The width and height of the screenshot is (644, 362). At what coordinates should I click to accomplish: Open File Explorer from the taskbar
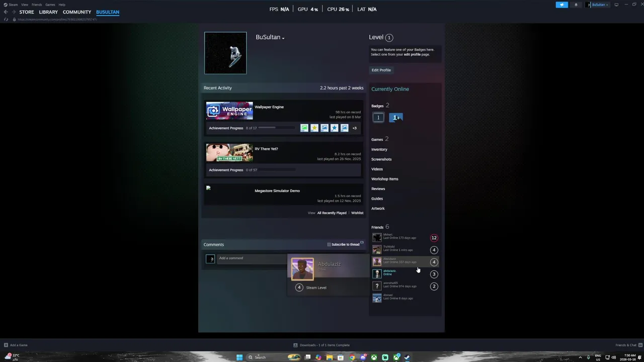point(330,357)
